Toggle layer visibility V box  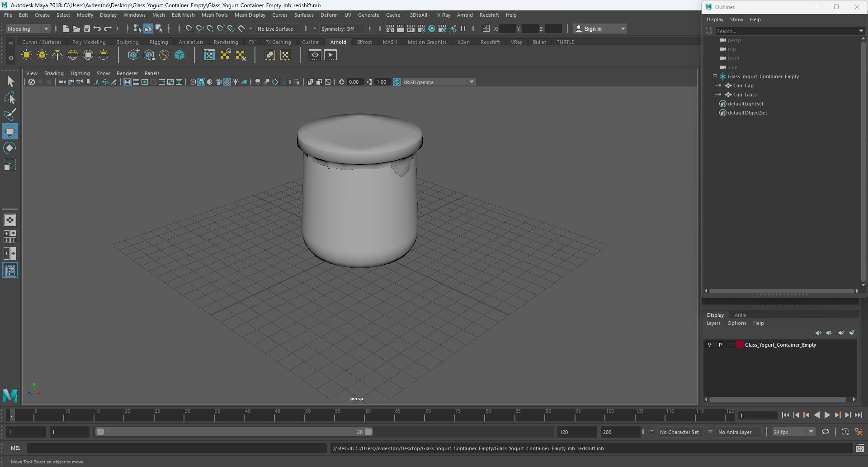pos(709,345)
